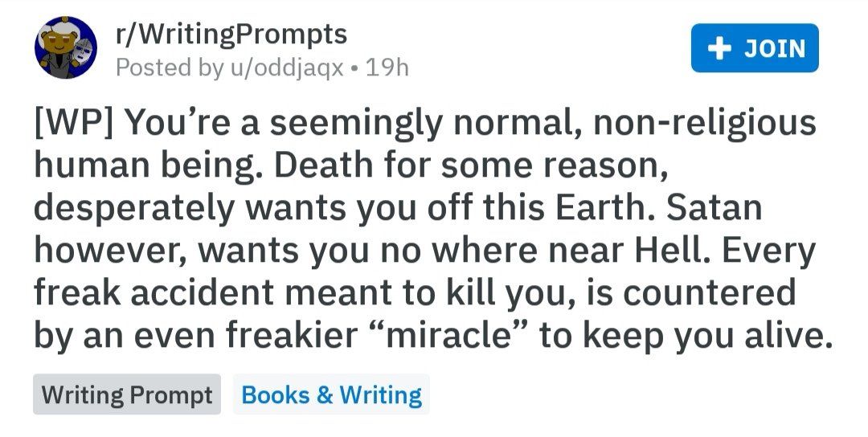Image resolution: width=868 pixels, height=437 pixels.
Task: Click the plus icon on the Join button
Action: [719, 48]
